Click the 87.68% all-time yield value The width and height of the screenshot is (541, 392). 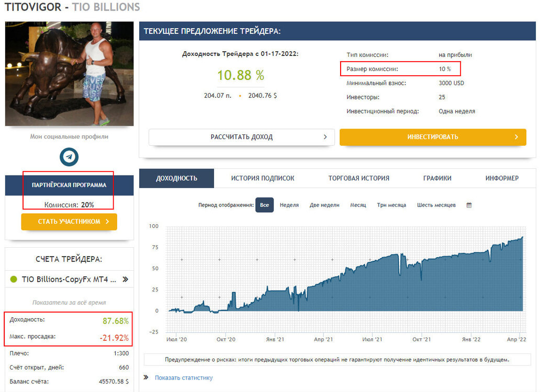point(116,321)
